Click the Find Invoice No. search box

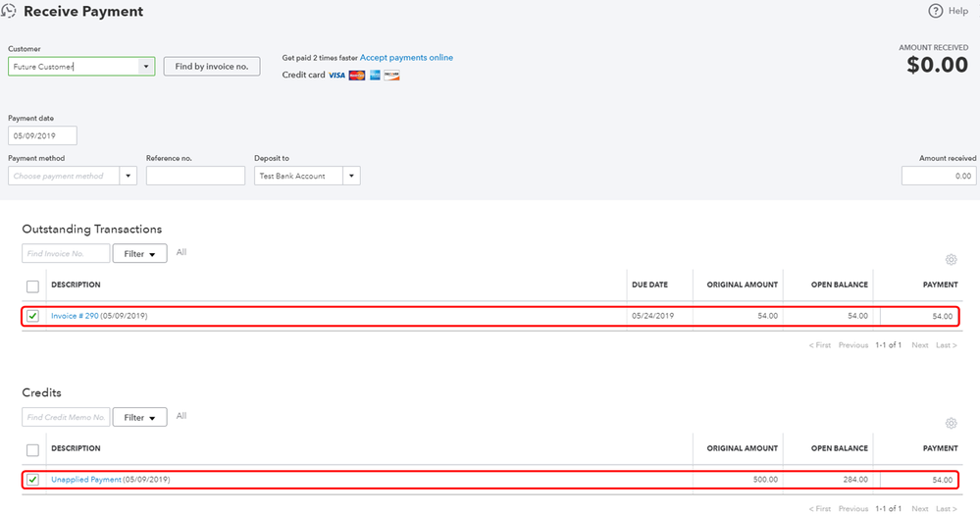(66, 254)
